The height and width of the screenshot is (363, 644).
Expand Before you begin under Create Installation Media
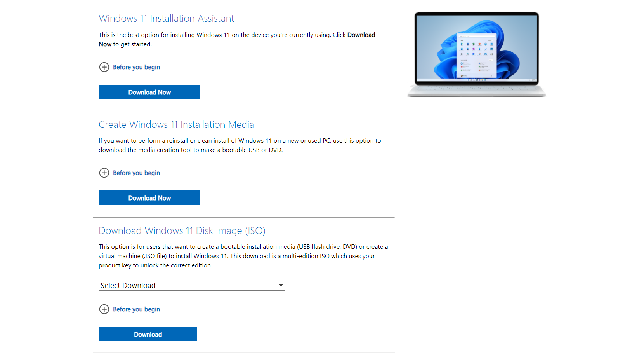[x=136, y=173]
